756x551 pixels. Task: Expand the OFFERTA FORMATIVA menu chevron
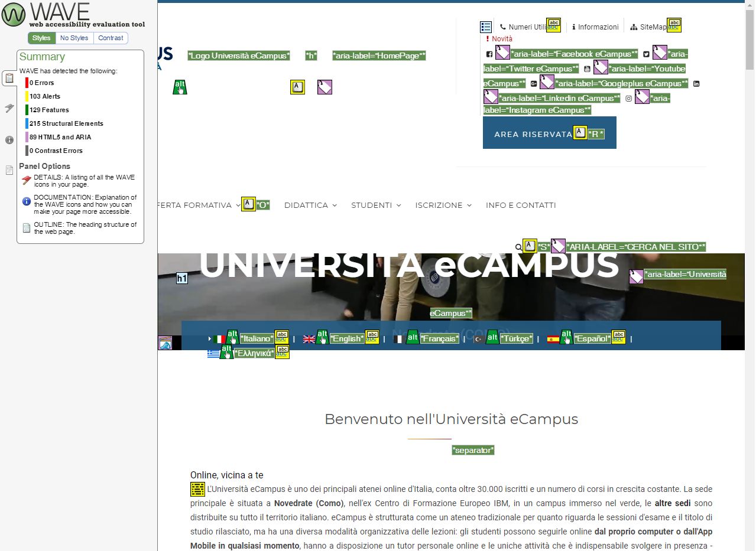pyautogui.click(x=238, y=206)
